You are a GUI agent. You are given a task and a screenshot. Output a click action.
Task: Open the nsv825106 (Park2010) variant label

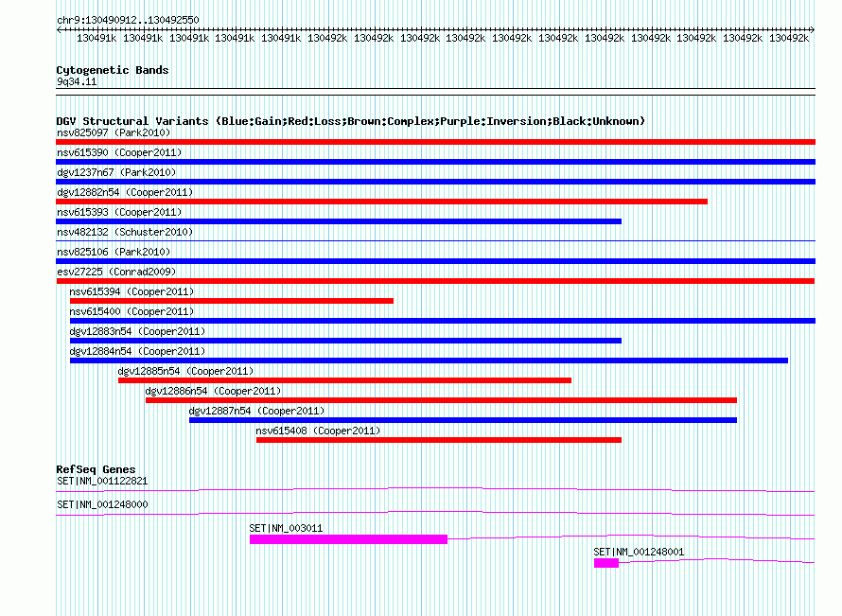[x=114, y=252]
